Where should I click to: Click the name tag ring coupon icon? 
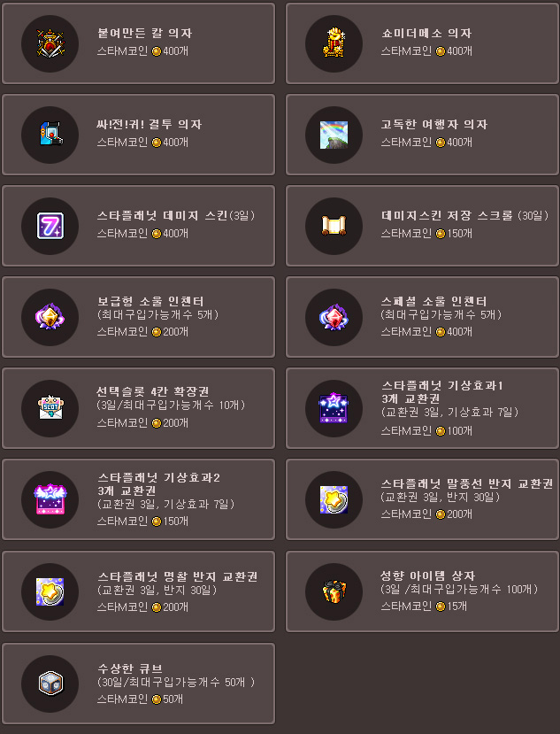click(50, 591)
